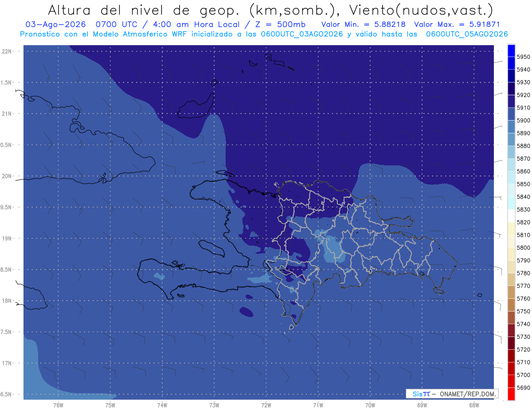Click the 'Valor Max. = 5.91871' text
The height and width of the screenshot is (411, 532).
click(x=457, y=24)
